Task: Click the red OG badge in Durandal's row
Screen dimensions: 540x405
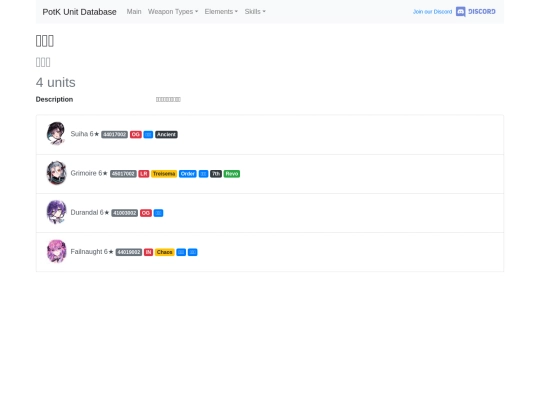Action: (146, 213)
